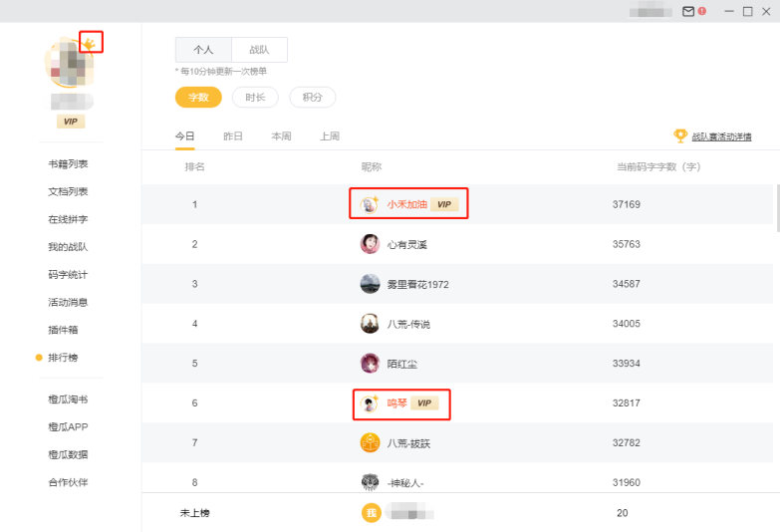Select the 字数 ranking filter

[x=198, y=98]
